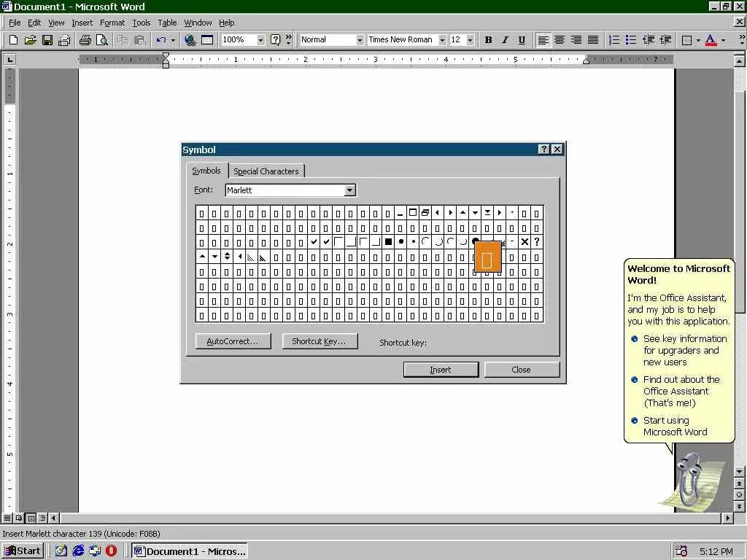This screenshot has width=747, height=560.
Task: Select the filled square symbol in grid
Action: pyautogui.click(x=388, y=242)
